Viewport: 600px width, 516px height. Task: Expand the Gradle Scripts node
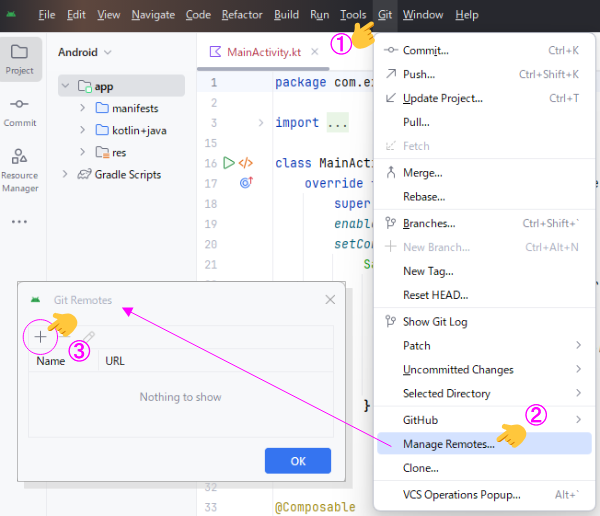point(65,174)
